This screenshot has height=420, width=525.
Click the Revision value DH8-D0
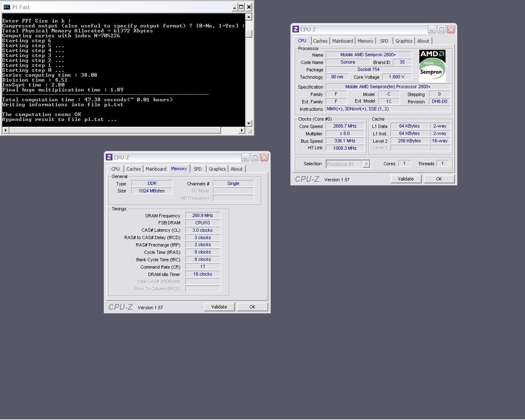coord(439,101)
